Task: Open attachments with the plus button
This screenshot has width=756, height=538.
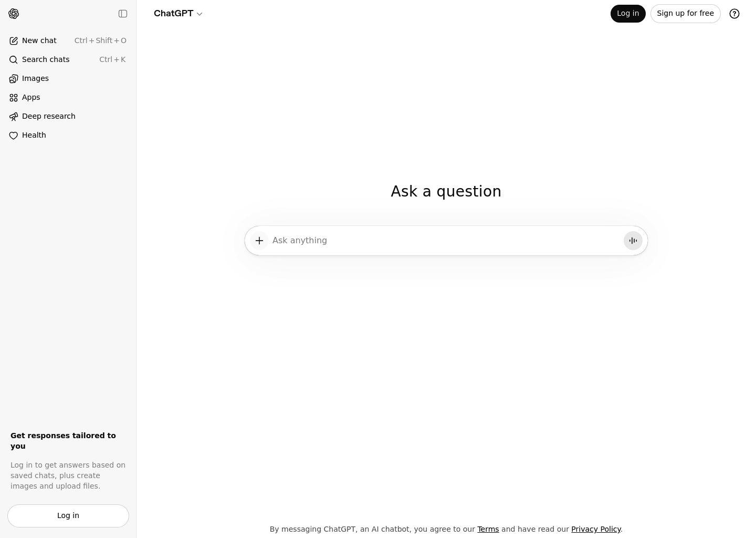Action: coord(259,241)
